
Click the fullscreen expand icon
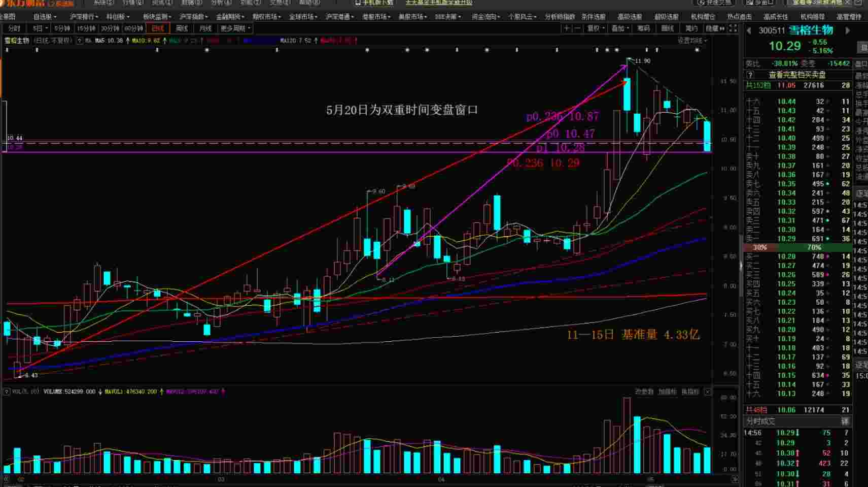click(733, 28)
